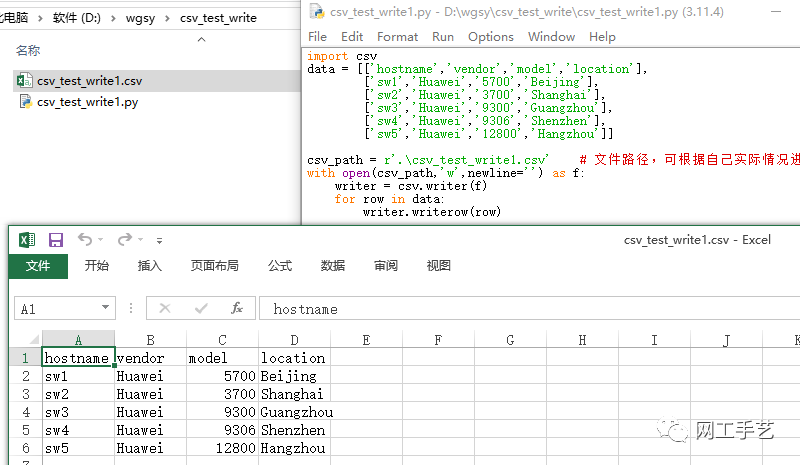The width and height of the screenshot is (800, 465).
Task: Open the Window menu in IDLE editor
Action: (x=552, y=37)
